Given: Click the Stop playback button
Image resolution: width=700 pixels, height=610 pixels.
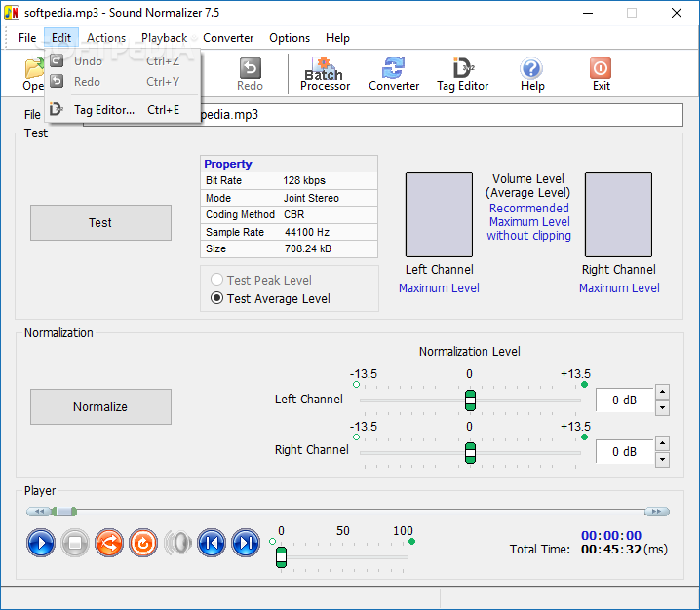Looking at the screenshot, I should 74,543.
